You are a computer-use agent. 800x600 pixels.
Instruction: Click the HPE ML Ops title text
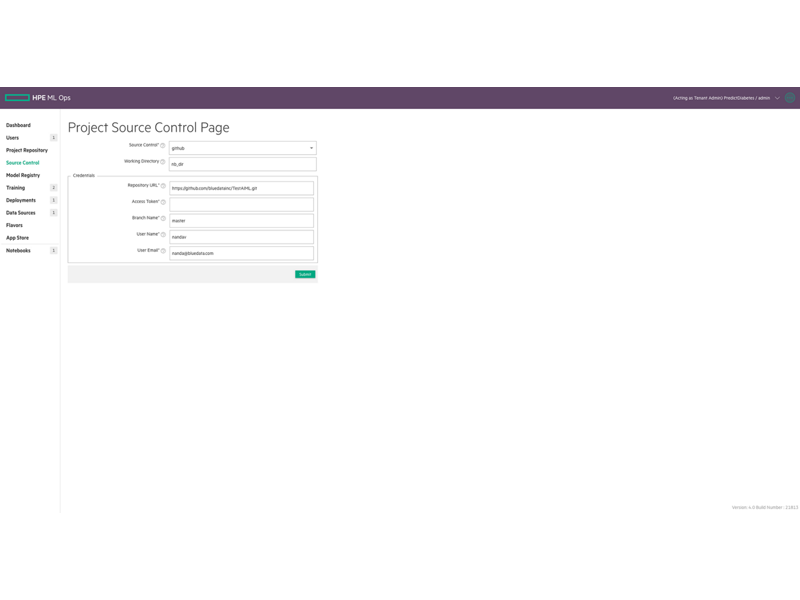[52, 98]
